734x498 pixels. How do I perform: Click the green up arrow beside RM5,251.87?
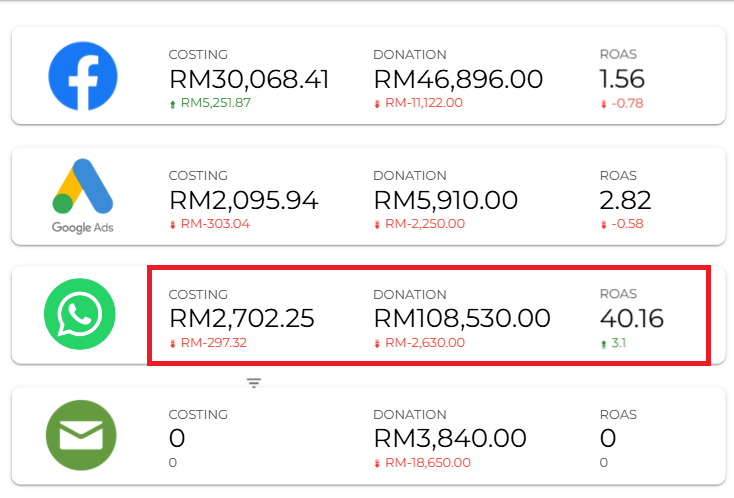click(x=173, y=104)
